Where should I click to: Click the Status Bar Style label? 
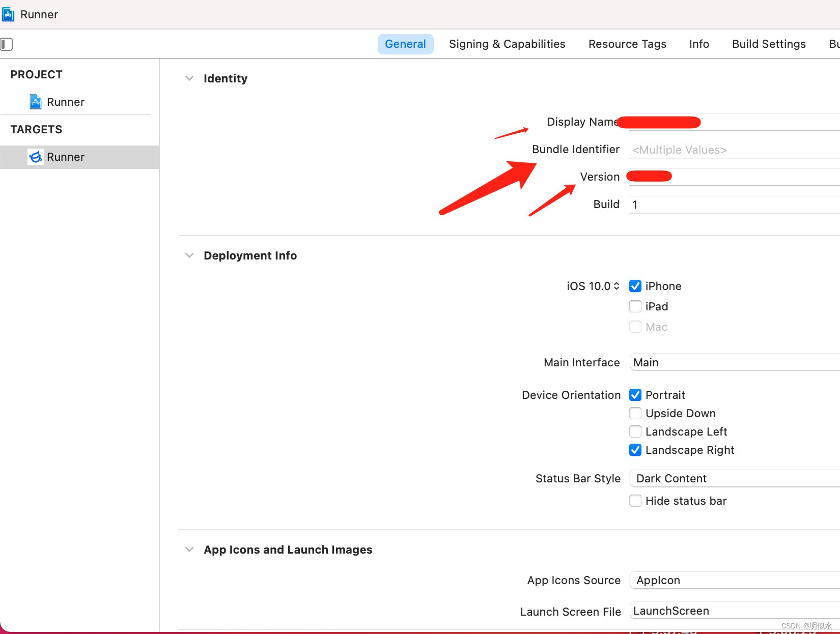point(578,478)
